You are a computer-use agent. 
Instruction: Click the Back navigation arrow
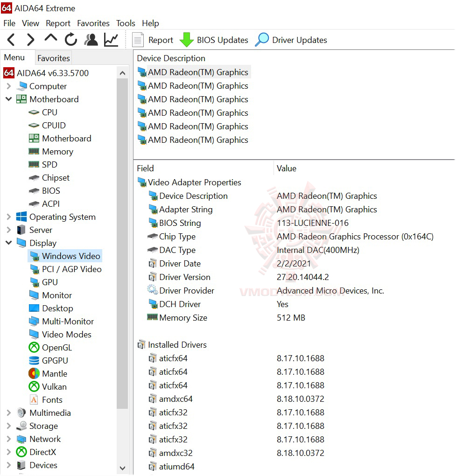(x=11, y=40)
